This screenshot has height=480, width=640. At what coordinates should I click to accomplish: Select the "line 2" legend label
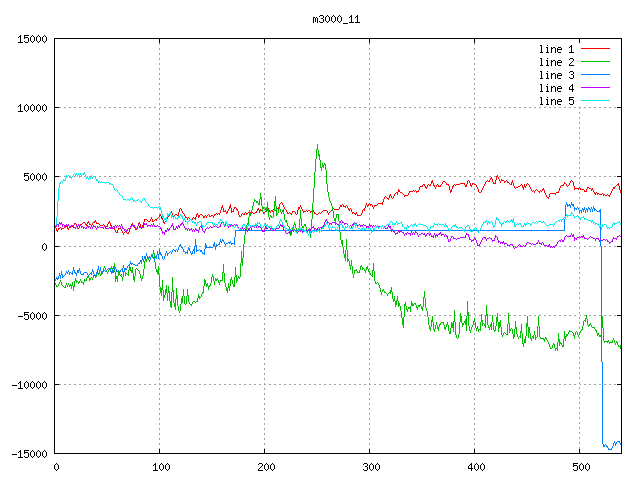[x=556, y=62]
